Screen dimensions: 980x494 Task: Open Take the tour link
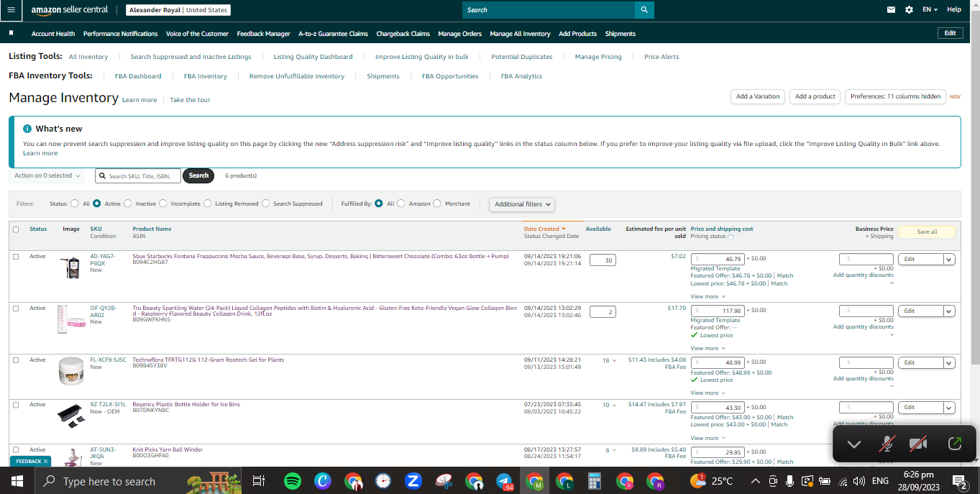pyautogui.click(x=190, y=100)
